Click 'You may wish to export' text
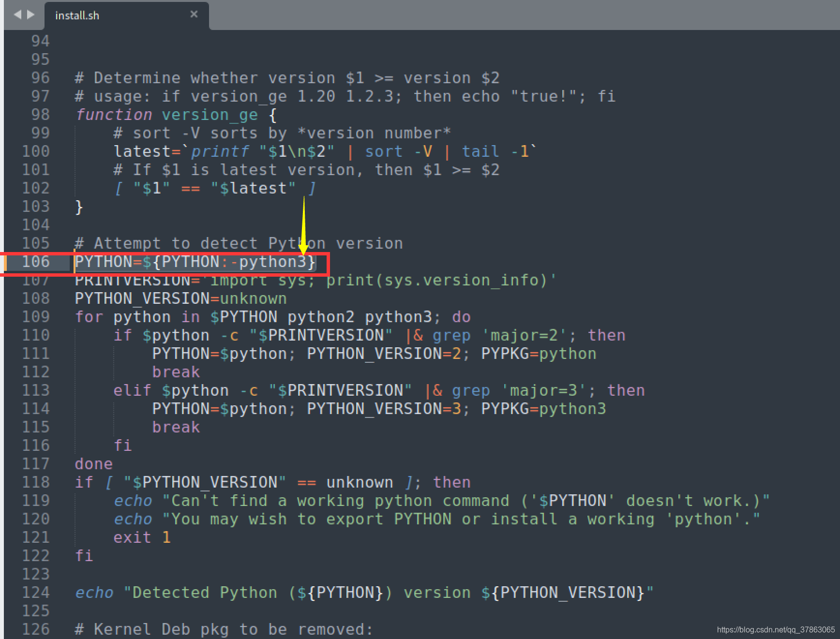Image resolution: width=840 pixels, height=639 pixels. [x=277, y=520]
